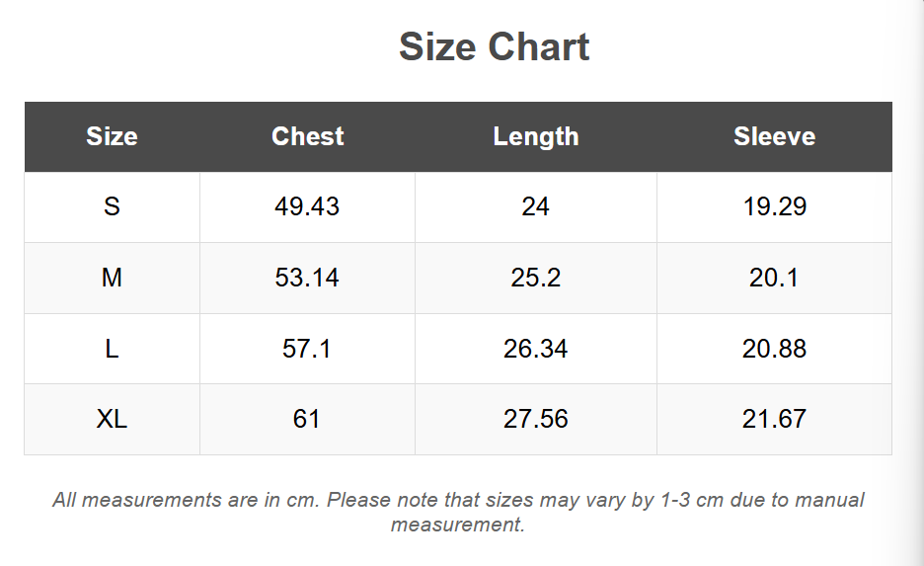Select the Chest column header
924x566 pixels.
[307, 136]
